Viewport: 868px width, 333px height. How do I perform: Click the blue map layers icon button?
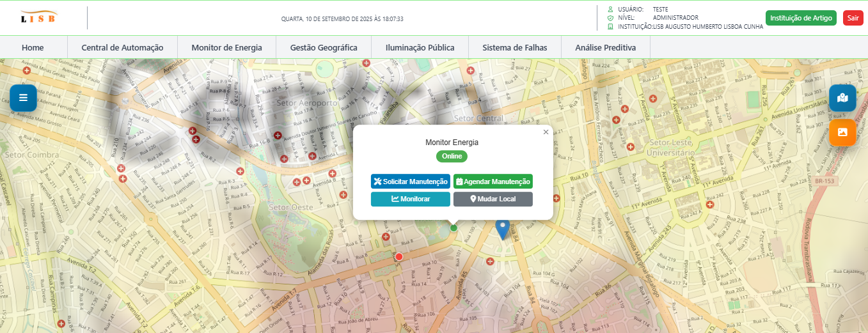tap(842, 98)
